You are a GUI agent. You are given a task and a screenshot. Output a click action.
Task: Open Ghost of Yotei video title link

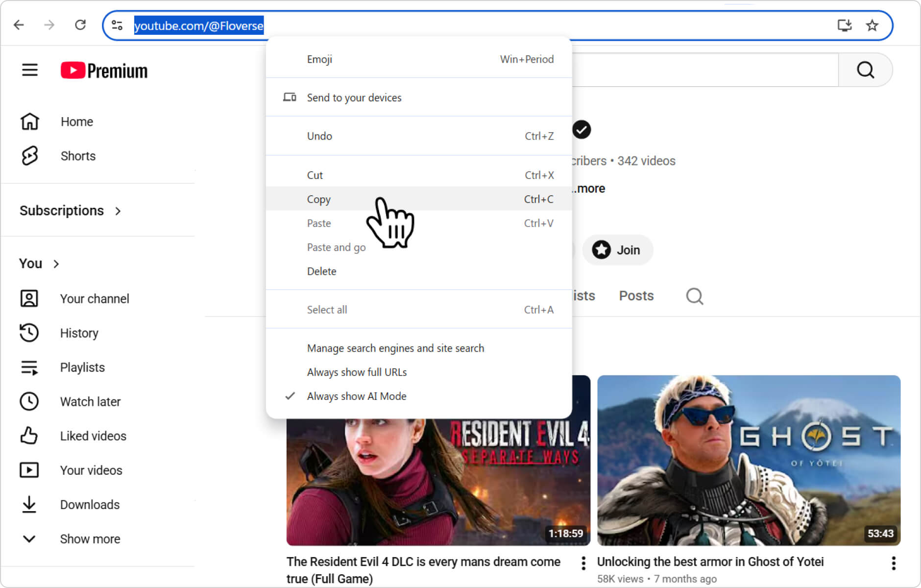tap(710, 562)
